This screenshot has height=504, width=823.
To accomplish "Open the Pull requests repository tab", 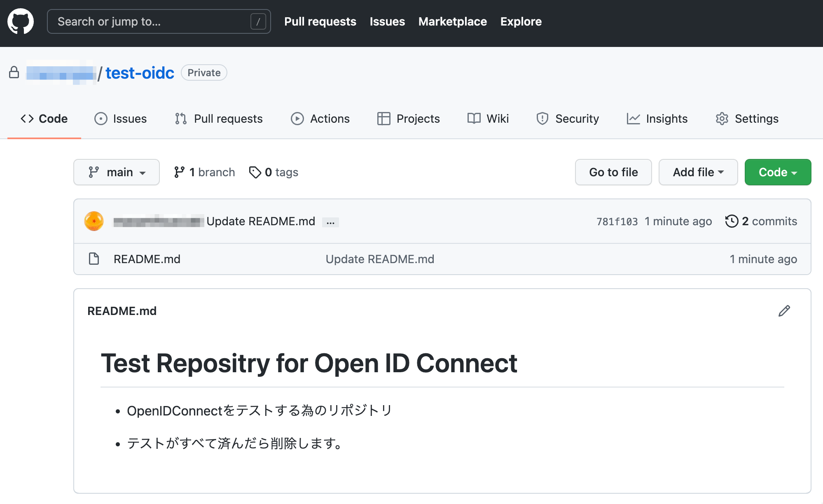I will click(x=218, y=119).
